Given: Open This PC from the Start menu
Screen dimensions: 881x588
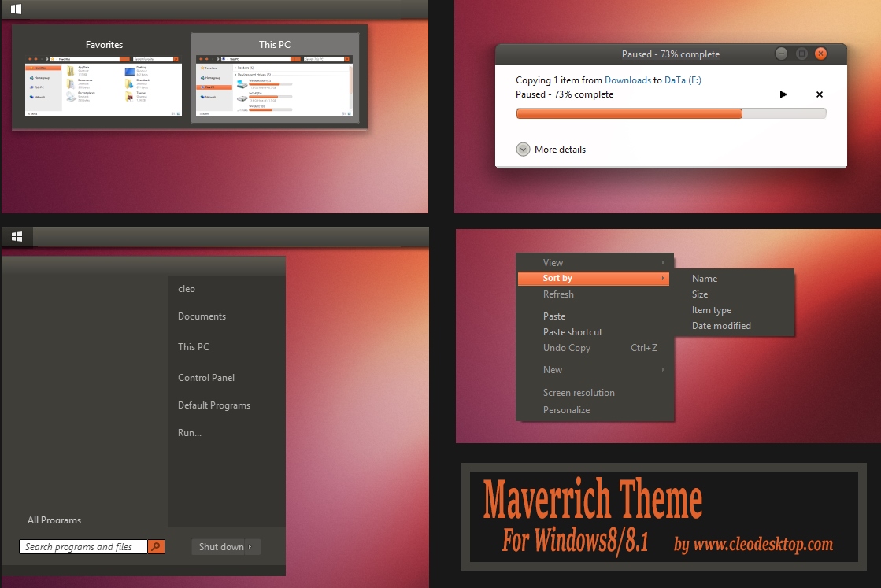Looking at the screenshot, I should pyautogui.click(x=193, y=347).
